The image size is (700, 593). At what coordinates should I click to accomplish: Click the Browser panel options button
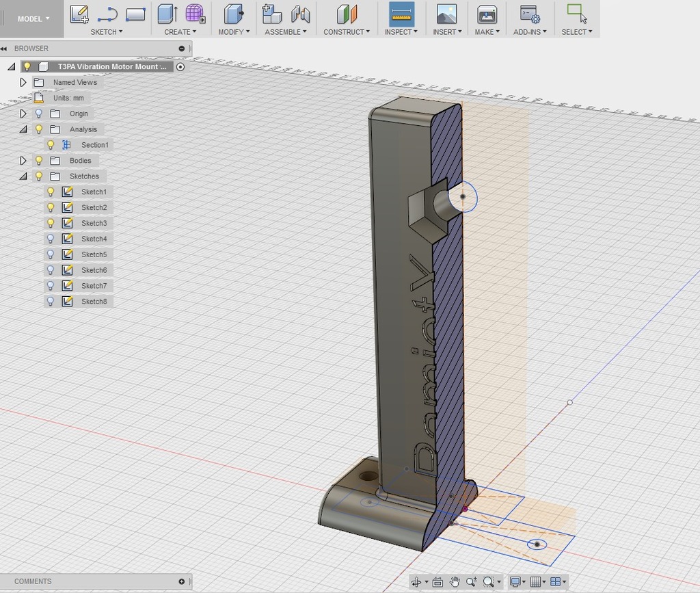pos(182,49)
